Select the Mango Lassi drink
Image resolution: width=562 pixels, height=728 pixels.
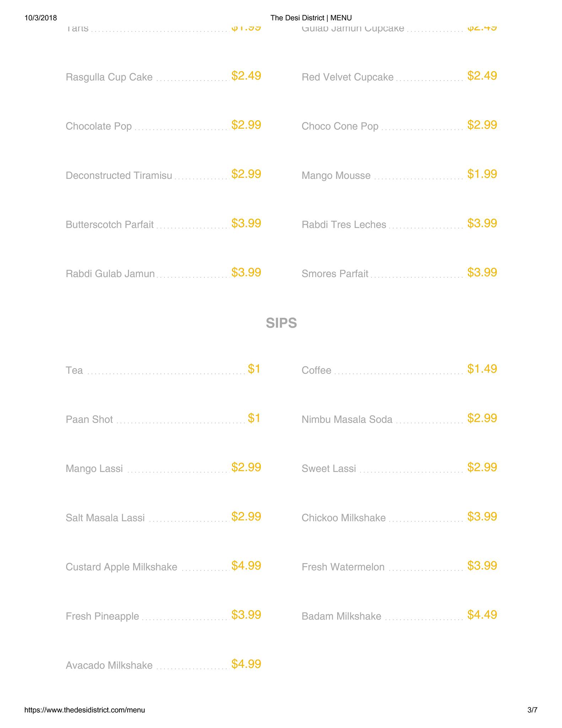pos(94,469)
